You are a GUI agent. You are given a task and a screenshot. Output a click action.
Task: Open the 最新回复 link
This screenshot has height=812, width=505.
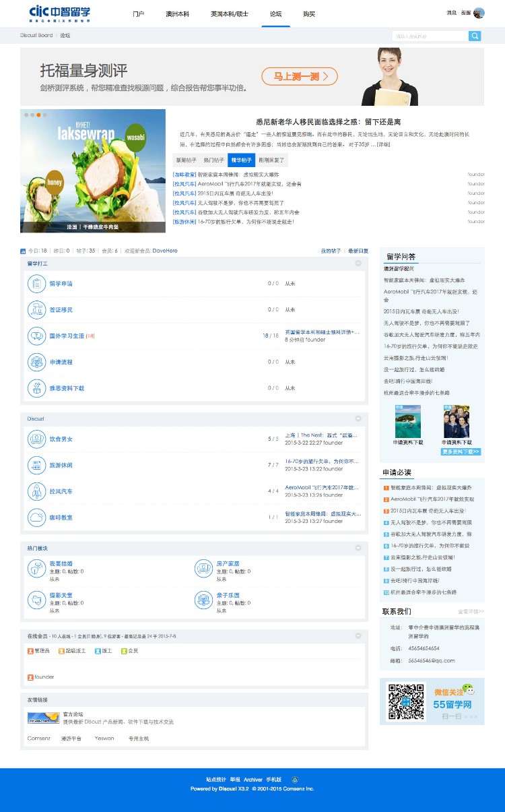click(358, 251)
